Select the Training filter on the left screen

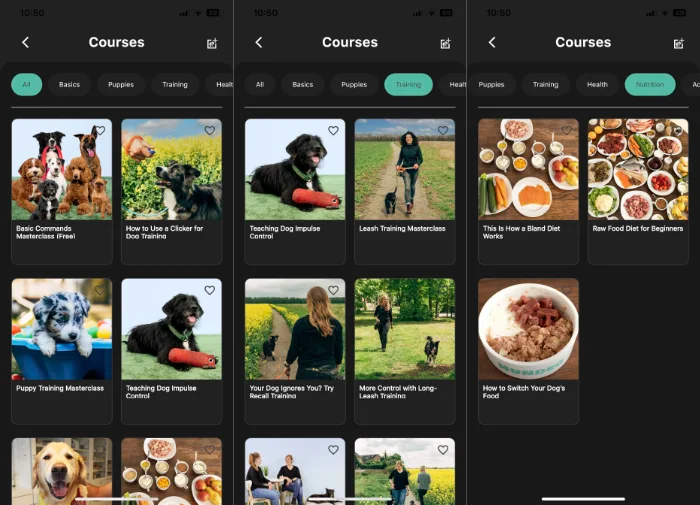(175, 84)
